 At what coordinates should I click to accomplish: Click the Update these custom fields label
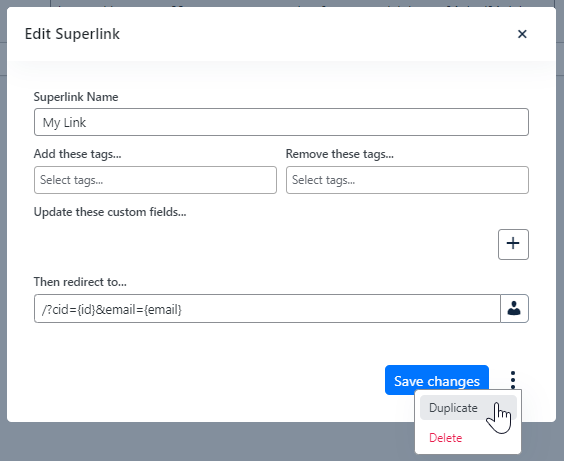110,212
